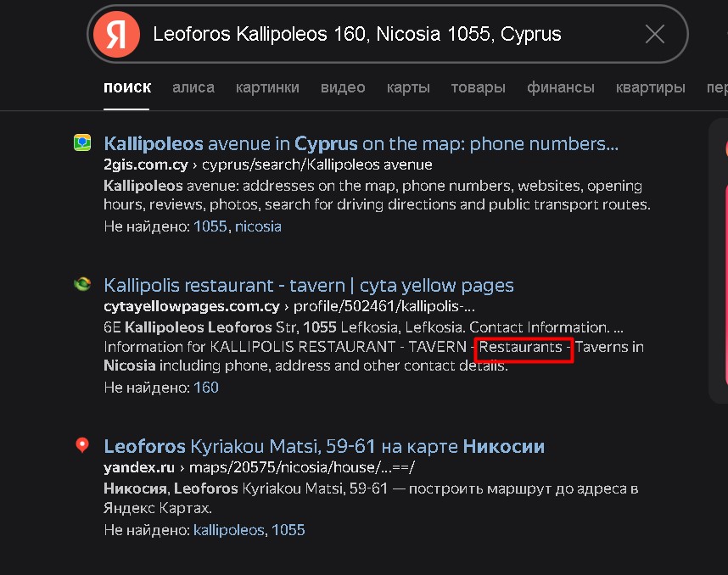Open the Kallipolis restaurant tavern result
The height and width of the screenshot is (575, 728).
(x=308, y=285)
